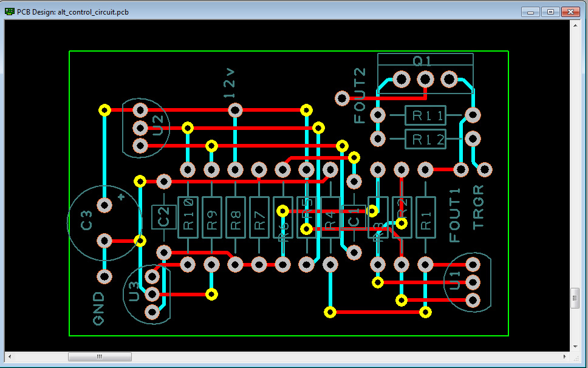Viewport: 588px width, 368px height.
Task: Select the R11 resistor footprint
Action: tap(425, 115)
